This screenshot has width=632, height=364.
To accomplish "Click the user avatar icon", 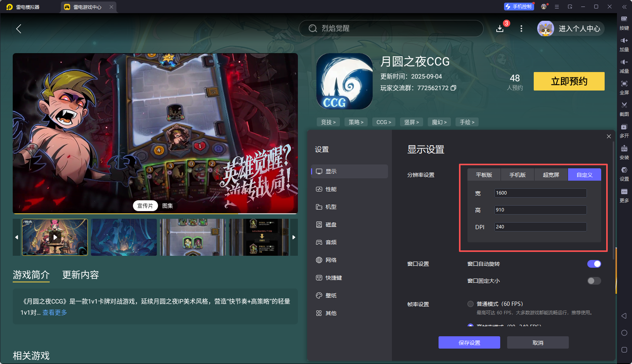I will pyautogui.click(x=546, y=29).
